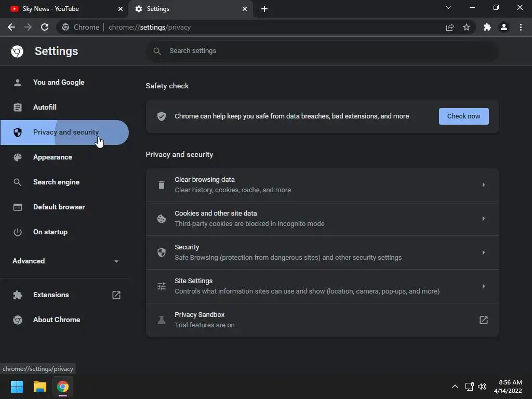Open Chrome three-dot menu
532x399 pixels.
521,27
